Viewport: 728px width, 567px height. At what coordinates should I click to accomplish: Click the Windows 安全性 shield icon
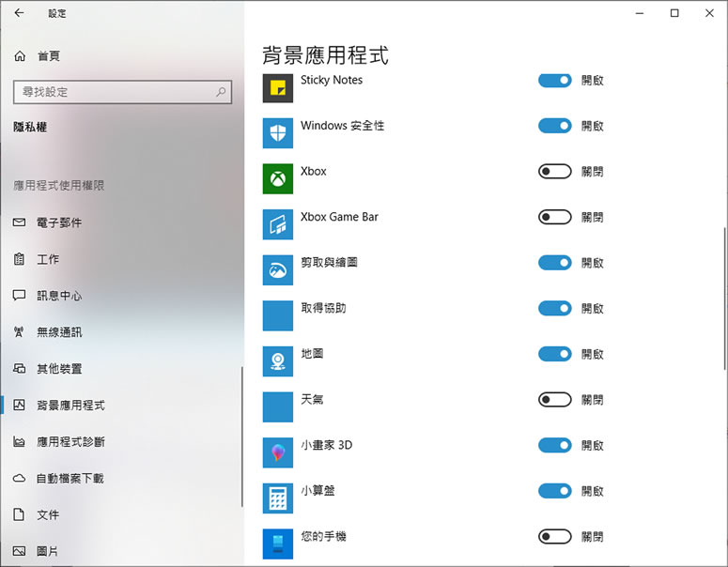(278, 133)
